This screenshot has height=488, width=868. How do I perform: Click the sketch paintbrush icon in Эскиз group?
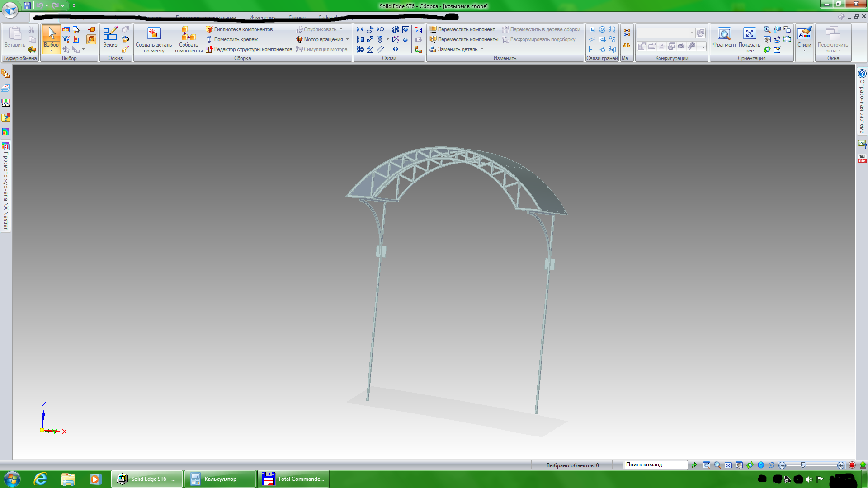125,49
